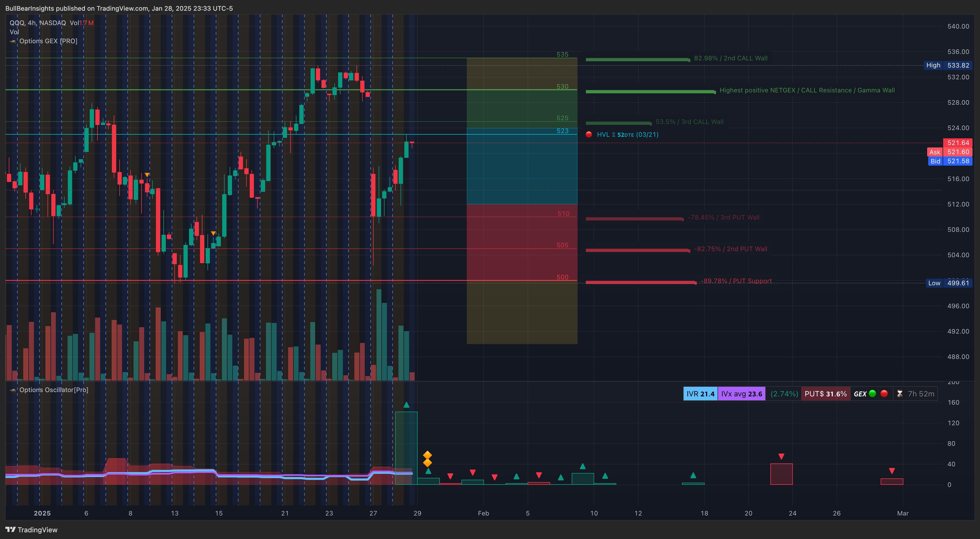Click the 53.5% / 3rd CALL Wall label

pyautogui.click(x=689, y=122)
